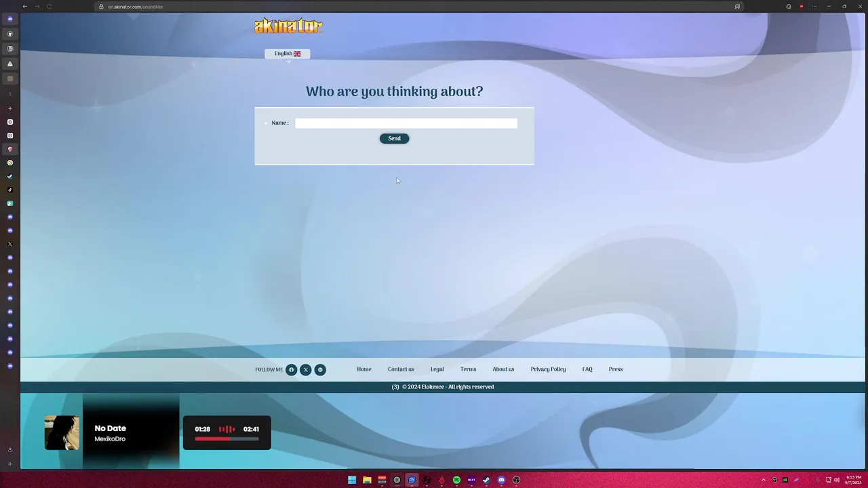Click the address bar URL
The width and height of the screenshot is (868, 488).
click(x=135, y=7)
